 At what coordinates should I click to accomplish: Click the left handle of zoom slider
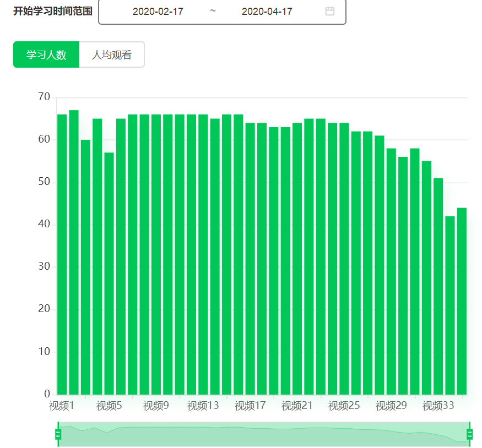[x=58, y=434]
